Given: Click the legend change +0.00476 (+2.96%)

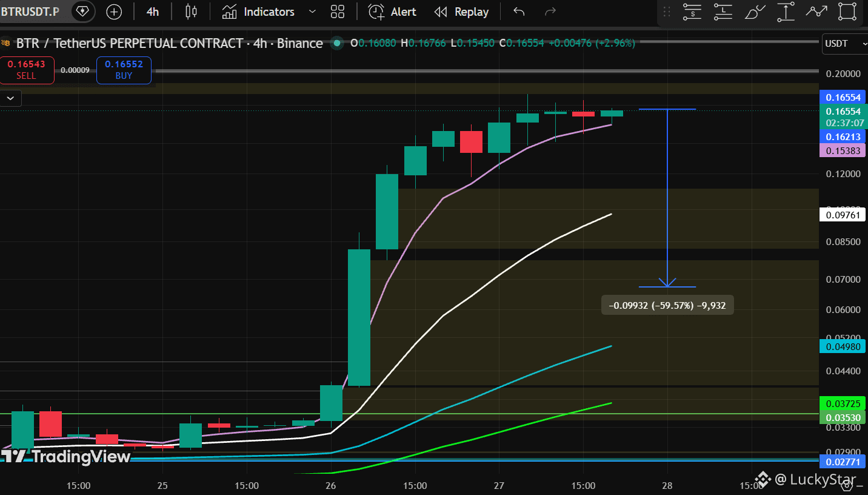Looking at the screenshot, I should [x=591, y=43].
